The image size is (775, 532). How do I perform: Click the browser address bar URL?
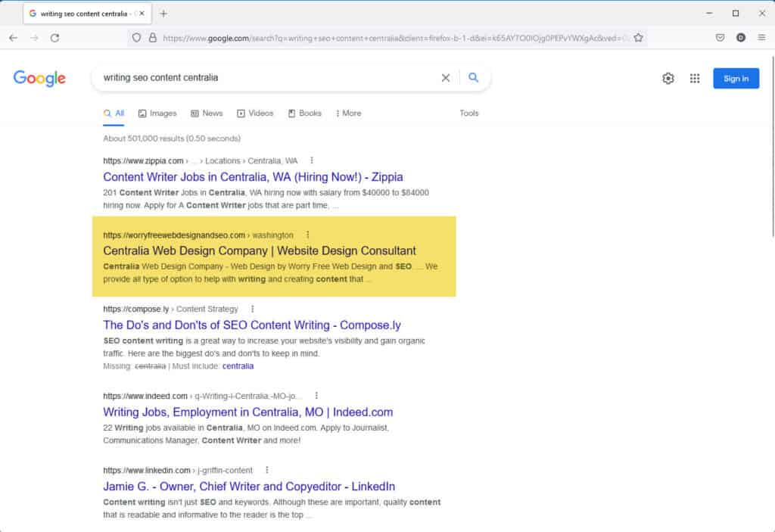pos(395,38)
